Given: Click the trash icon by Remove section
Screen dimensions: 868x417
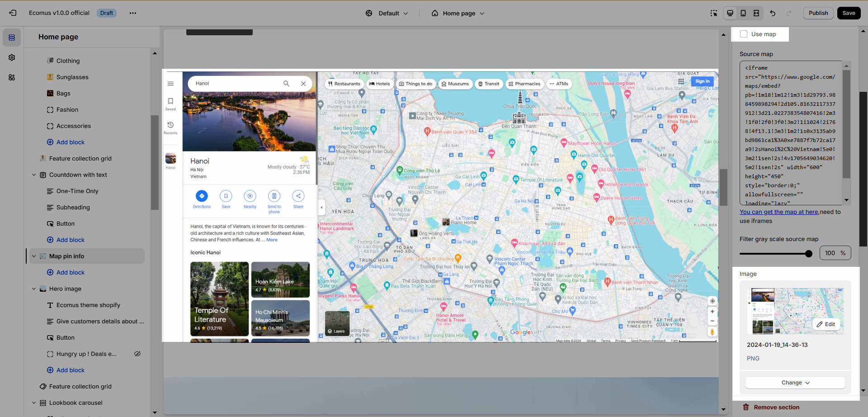Looking at the screenshot, I should pos(746,407).
